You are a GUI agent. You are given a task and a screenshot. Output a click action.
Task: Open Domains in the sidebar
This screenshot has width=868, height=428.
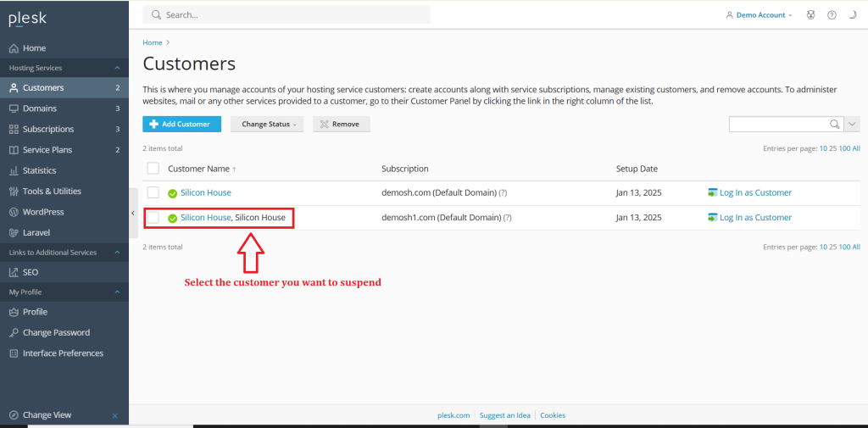pos(64,108)
